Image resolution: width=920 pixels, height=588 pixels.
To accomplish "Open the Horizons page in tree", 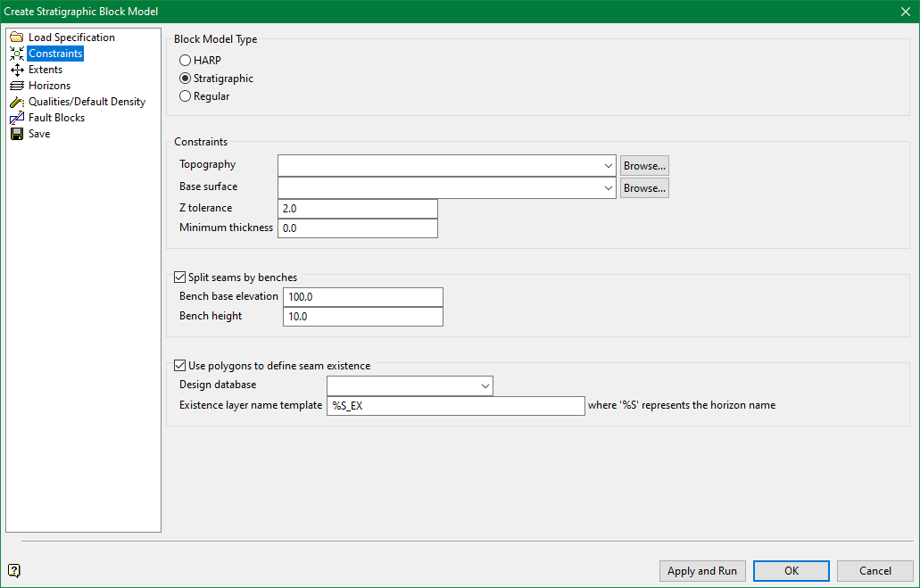I will click(x=49, y=86).
